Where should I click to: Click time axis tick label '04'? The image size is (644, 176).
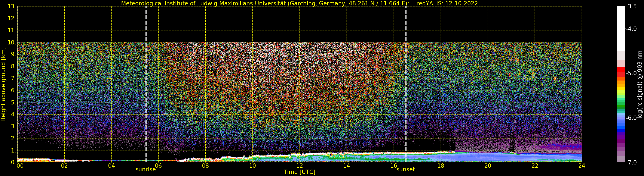point(111,166)
